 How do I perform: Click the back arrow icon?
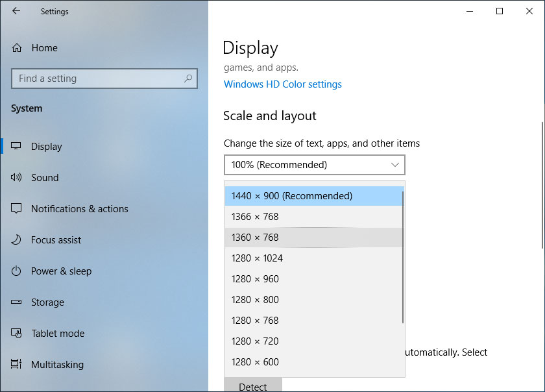16,11
